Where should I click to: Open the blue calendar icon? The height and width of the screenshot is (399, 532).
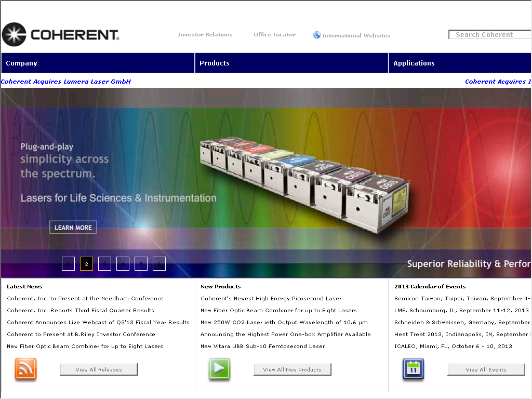click(x=413, y=369)
